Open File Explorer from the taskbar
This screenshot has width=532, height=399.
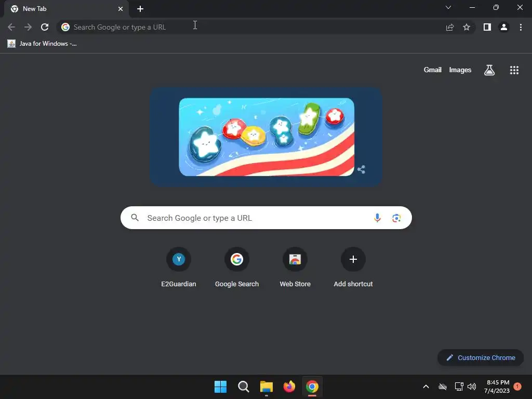tap(267, 387)
